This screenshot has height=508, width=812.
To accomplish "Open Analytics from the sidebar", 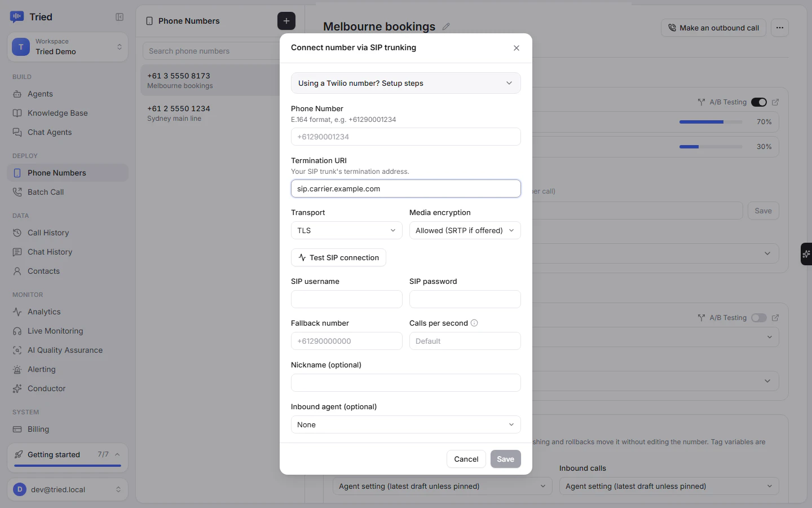I will coord(68,312).
